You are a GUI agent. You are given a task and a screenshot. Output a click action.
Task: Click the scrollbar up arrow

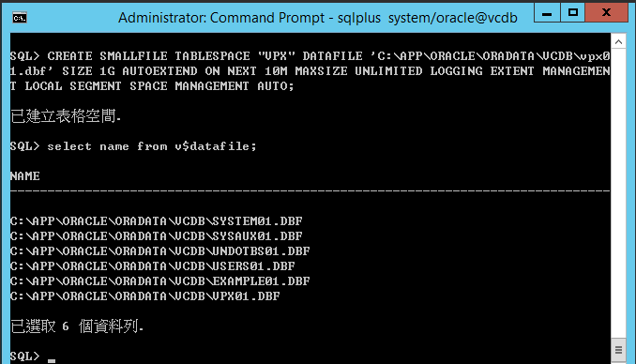tap(618, 41)
